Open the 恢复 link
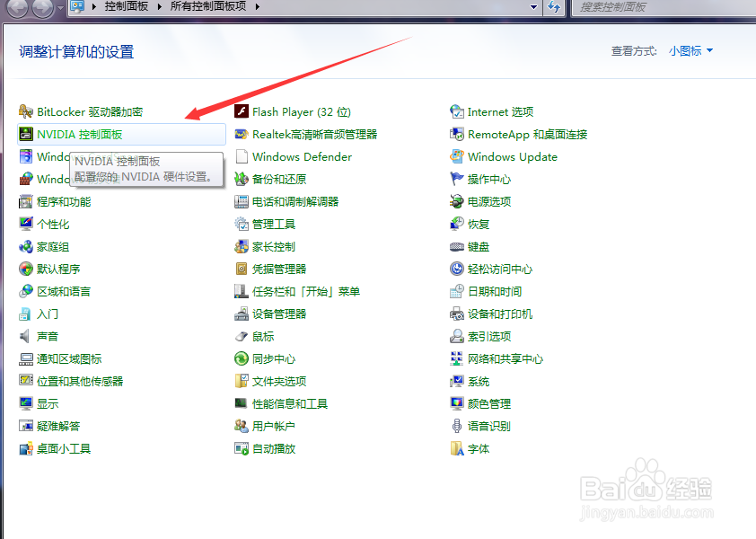The image size is (756, 539). point(479,224)
